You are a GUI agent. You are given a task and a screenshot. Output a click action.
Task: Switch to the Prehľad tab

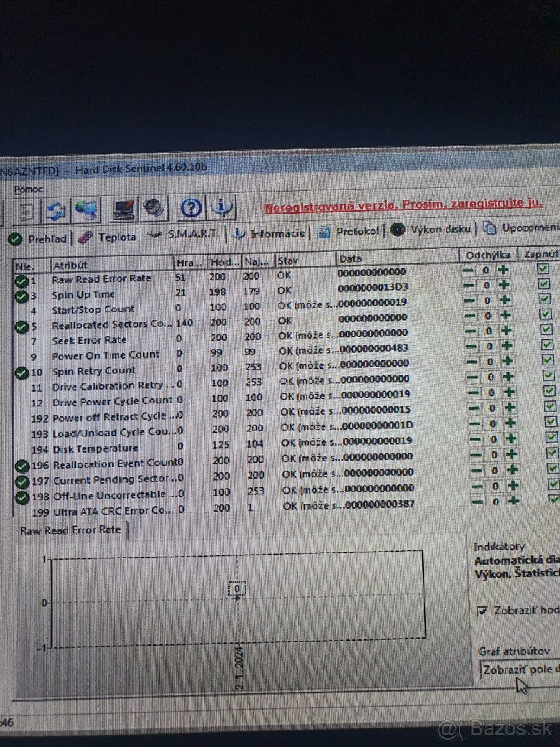click(x=39, y=238)
